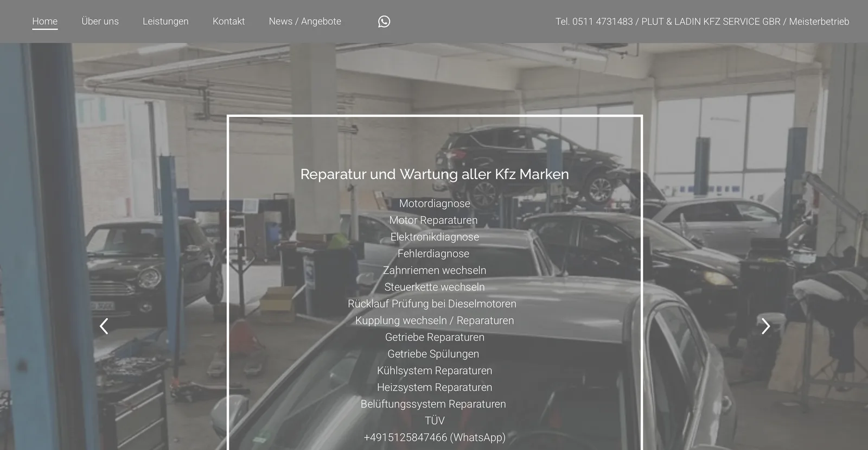Image resolution: width=868 pixels, height=450 pixels.
Task: Click 'Getriebe Spülungen' text line
Action: 433,354
